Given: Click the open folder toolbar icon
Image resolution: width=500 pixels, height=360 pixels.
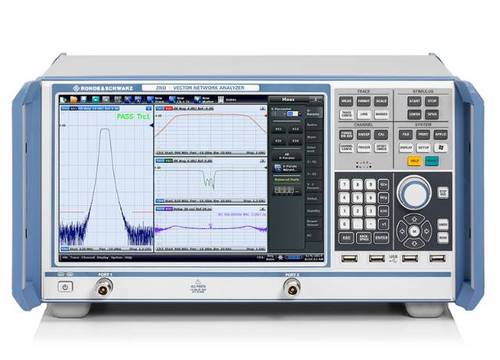Looking at the screenshot, I should pyautogui.click(x=74, y=99).
